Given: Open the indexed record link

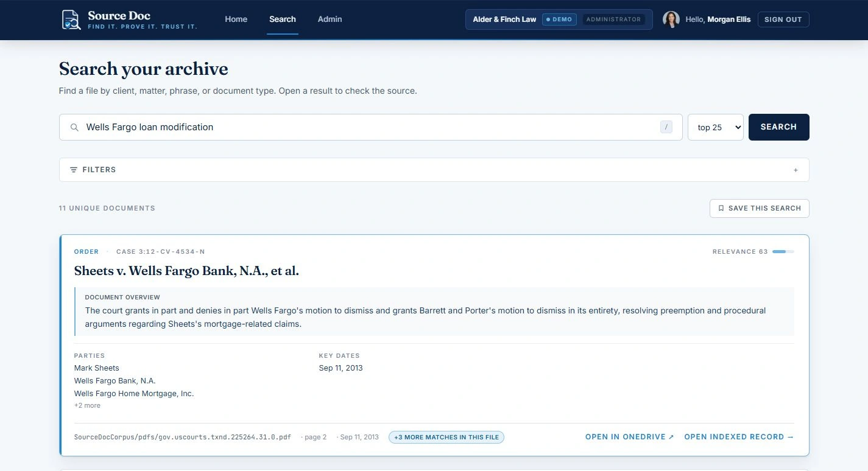Looking at the screenshot, I should point(739,437).
